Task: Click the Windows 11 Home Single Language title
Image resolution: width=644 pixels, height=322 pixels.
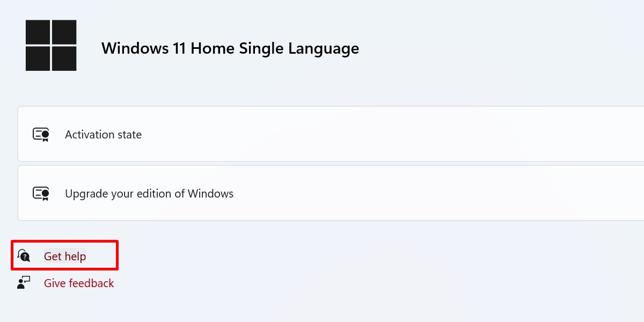Action: click(x=230, y=48)
